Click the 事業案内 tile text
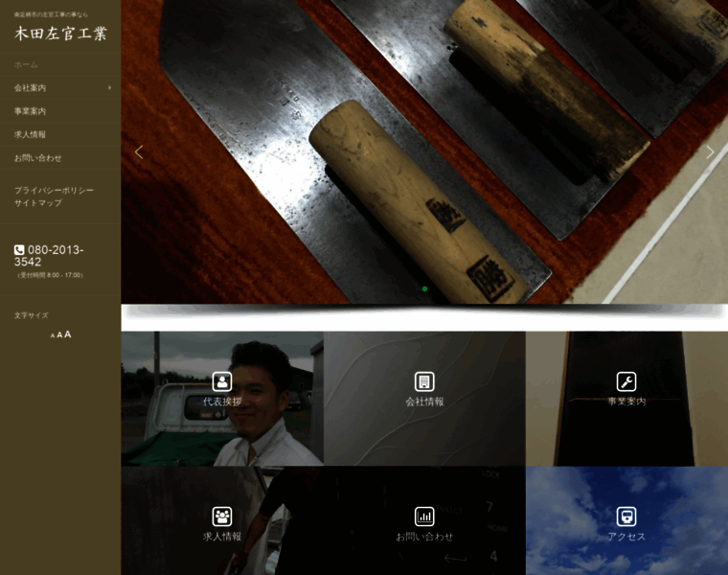This screenshot has width=728, height=575. coord(626,402)
